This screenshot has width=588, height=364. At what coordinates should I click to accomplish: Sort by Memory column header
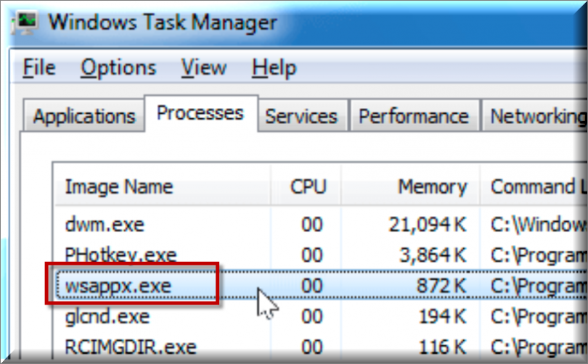411,186
